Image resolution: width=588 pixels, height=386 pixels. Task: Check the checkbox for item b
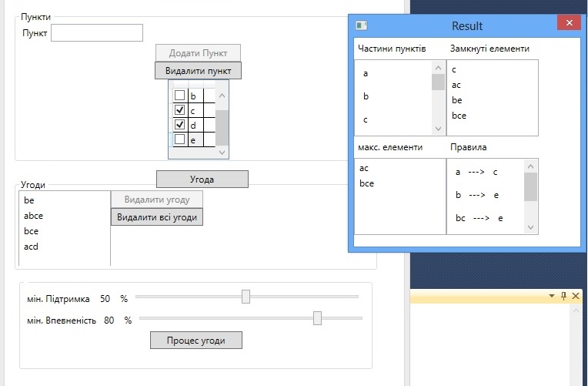(x=179, y=96)
